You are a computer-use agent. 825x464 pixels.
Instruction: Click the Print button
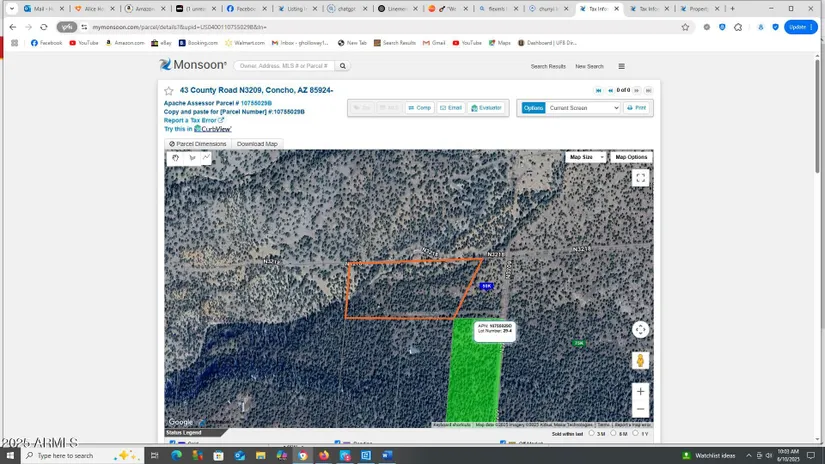[636, 108]
